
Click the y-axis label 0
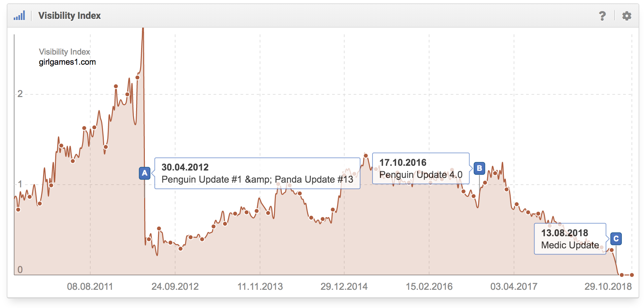coord(20,270)
